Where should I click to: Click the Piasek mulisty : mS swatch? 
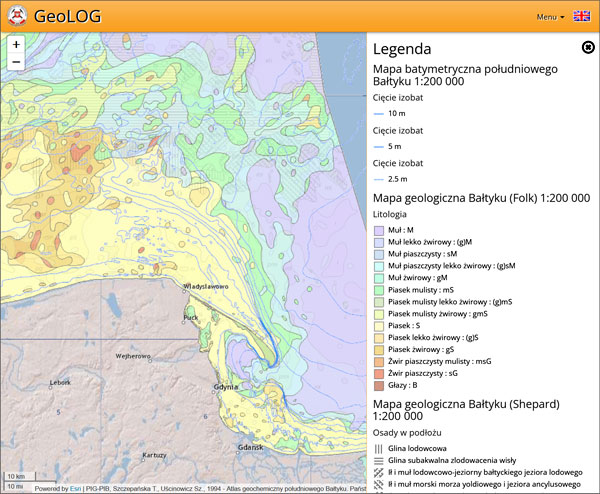click(x=378, y=290)
